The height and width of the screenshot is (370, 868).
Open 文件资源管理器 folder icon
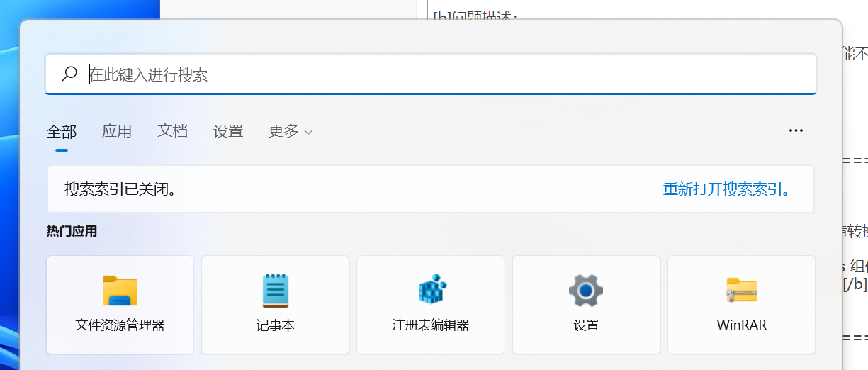[120, 291]
